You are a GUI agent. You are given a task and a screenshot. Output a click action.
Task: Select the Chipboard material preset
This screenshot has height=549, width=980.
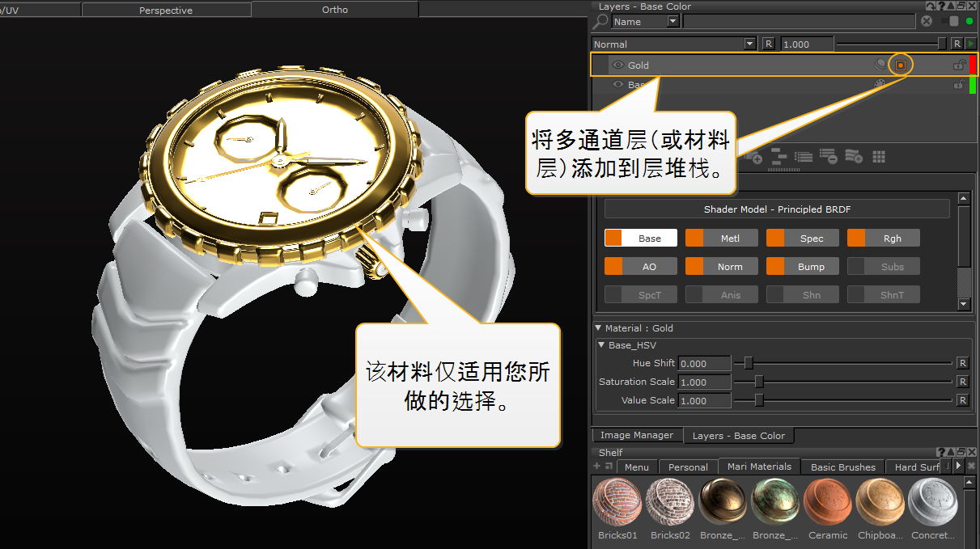coord(880,503)
